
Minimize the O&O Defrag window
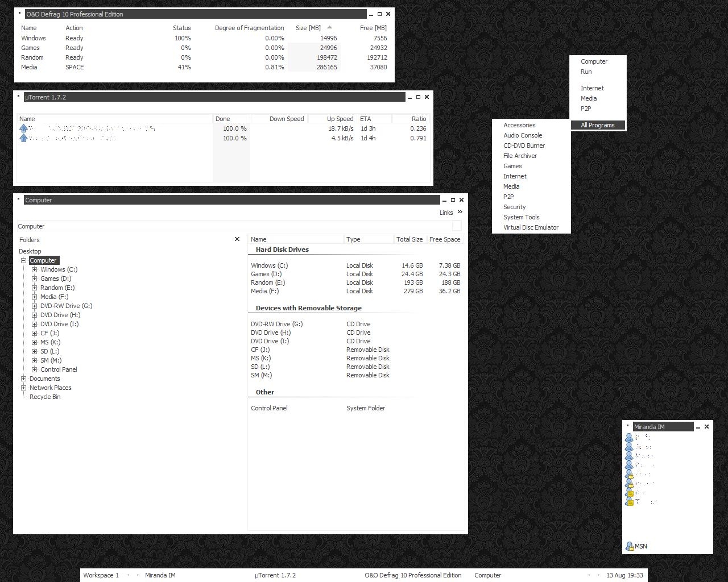tap(371, 14)
